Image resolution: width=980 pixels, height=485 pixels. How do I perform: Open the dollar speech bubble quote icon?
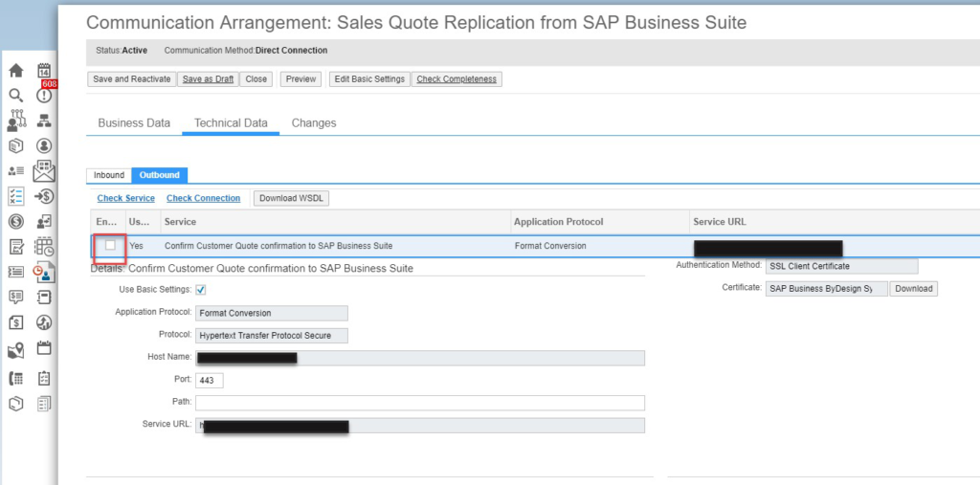[x=16, y=297]
